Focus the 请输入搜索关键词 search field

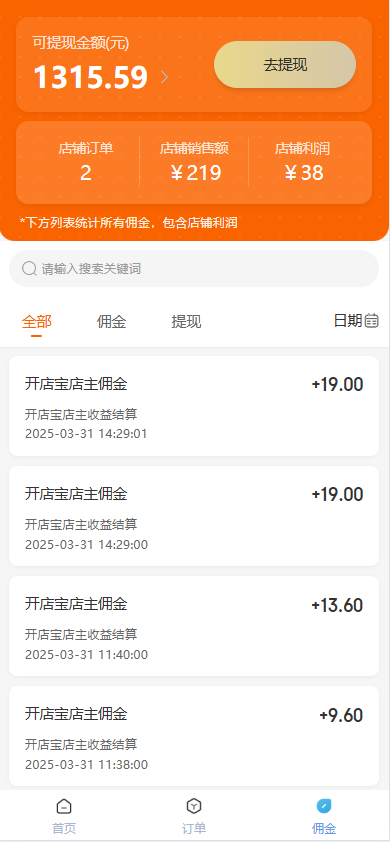coord(194,268)
